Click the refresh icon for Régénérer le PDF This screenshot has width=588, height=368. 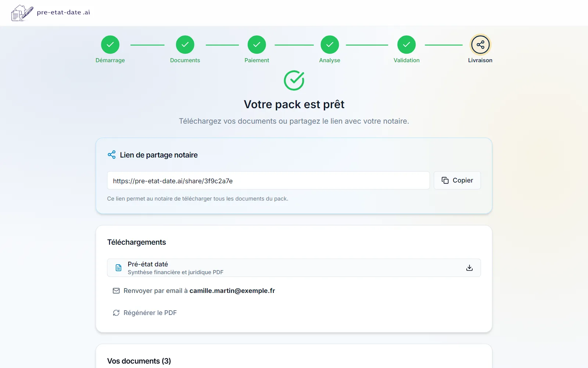point(116,313)
